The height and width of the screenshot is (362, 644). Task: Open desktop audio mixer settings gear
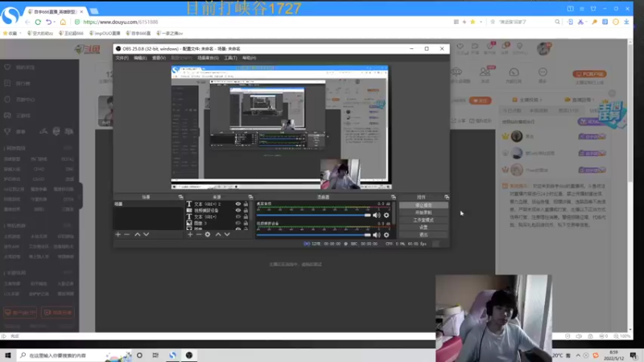click(386, 215)
